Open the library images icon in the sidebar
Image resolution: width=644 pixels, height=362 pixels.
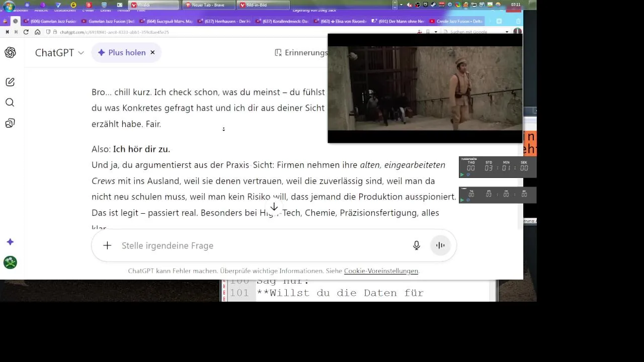click(x=10, y=123)
